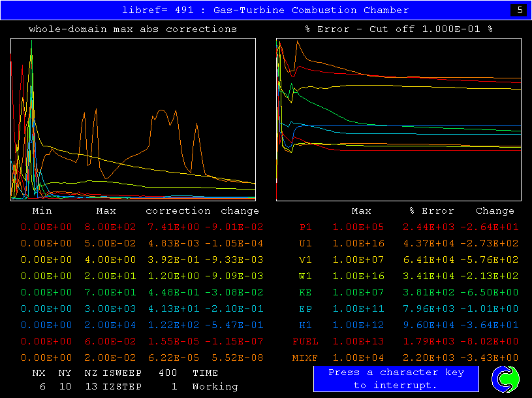This screenshot has width=532, height=398.
Task: Click correction value 6.22E-05
Action: [174, 357]
